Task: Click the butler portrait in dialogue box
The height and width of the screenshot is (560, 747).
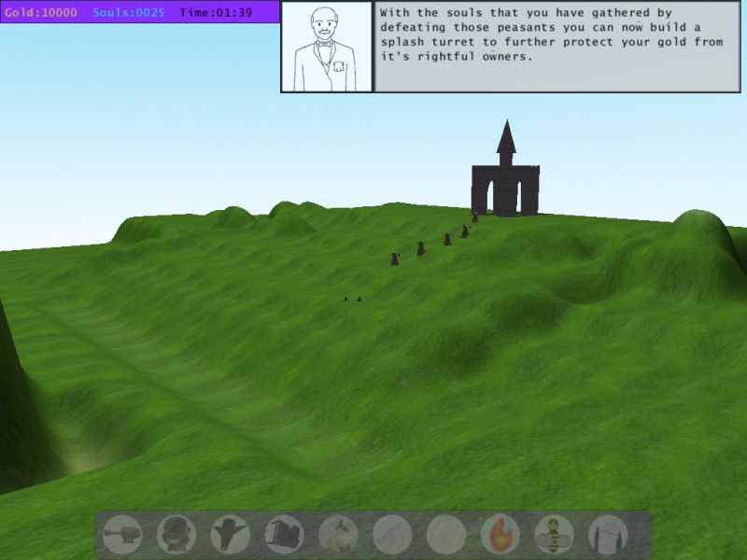Action: 326,47
